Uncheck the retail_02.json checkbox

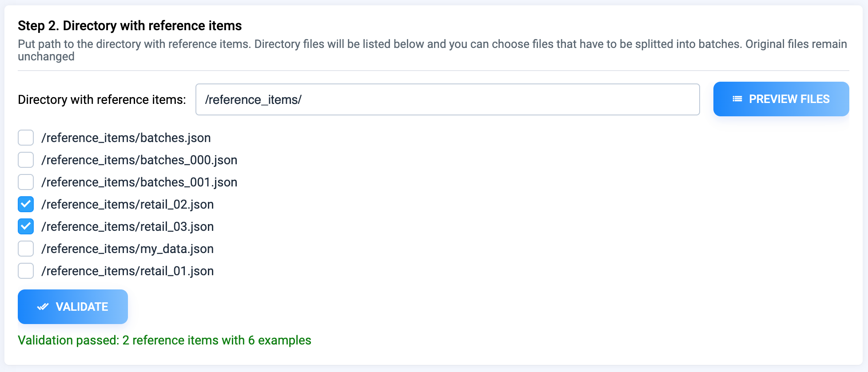coord(26,204)
